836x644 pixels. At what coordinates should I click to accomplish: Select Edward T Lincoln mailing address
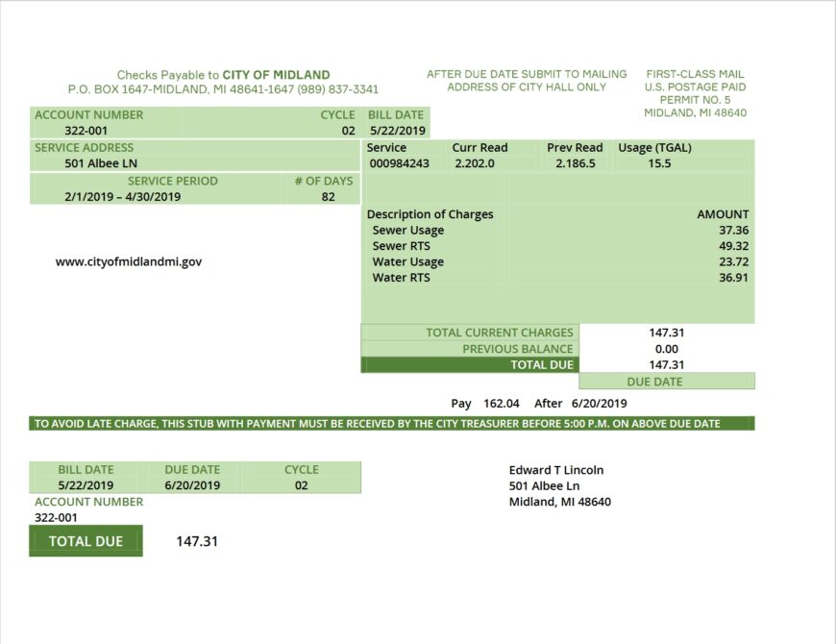(x=555, y=485)
